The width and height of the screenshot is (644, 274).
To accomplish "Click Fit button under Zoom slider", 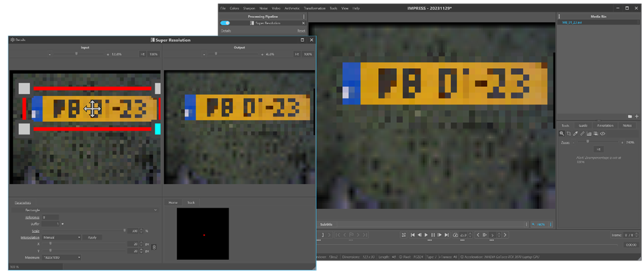I will click(598, 149).
